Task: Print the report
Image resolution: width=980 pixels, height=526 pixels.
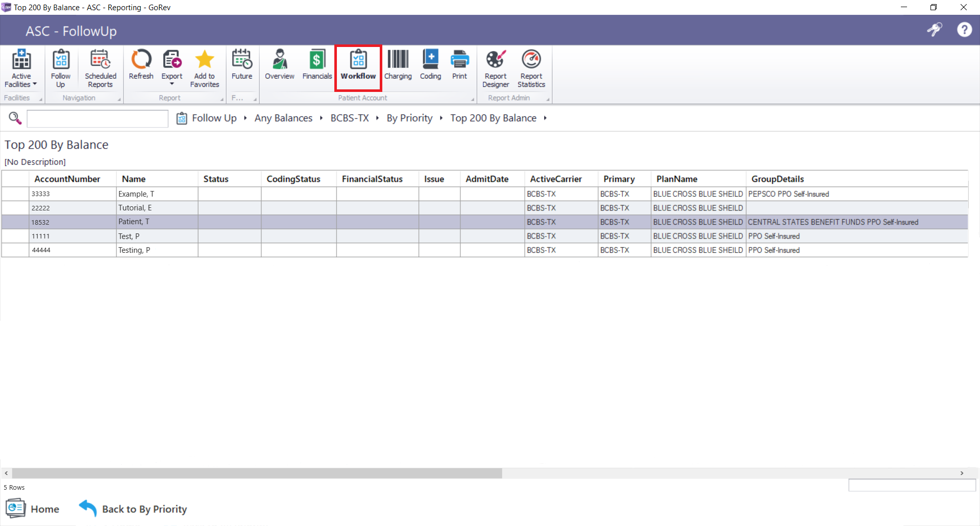Action: [459, 65]
